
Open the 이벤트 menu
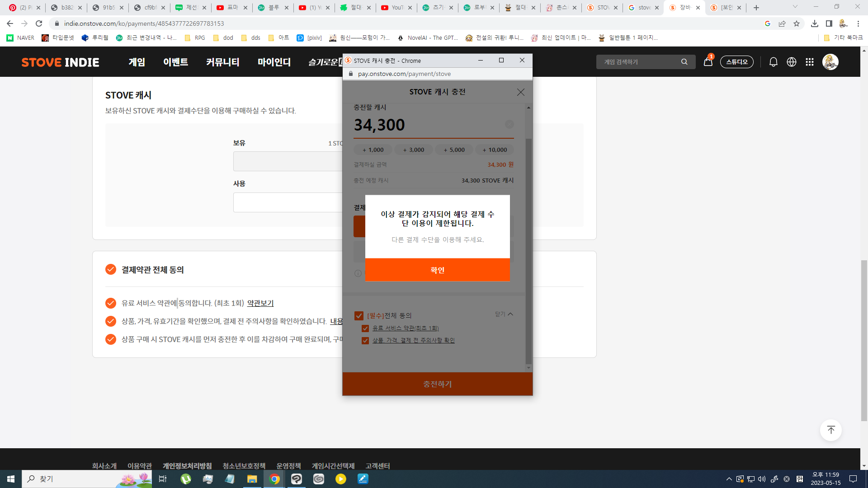tap(175, 62)
